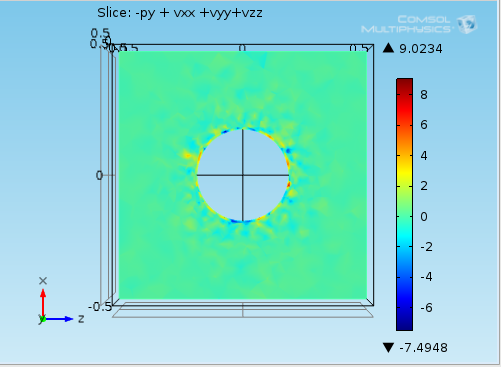Viewport: 501px width, 367px height.
Task: Click the minimum value label -7.4948
Action: pos(423,348)
